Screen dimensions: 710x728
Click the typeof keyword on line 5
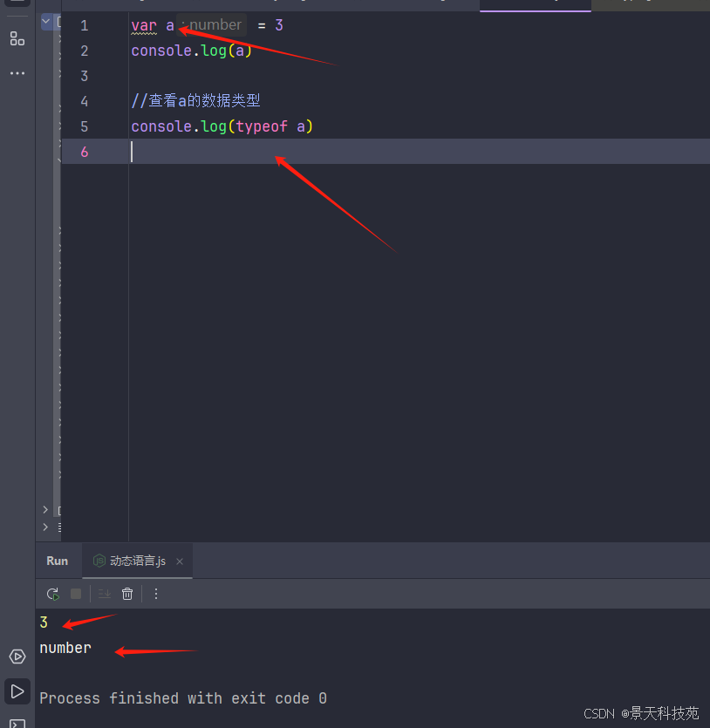pyautogui.click(x=262, y=126)
